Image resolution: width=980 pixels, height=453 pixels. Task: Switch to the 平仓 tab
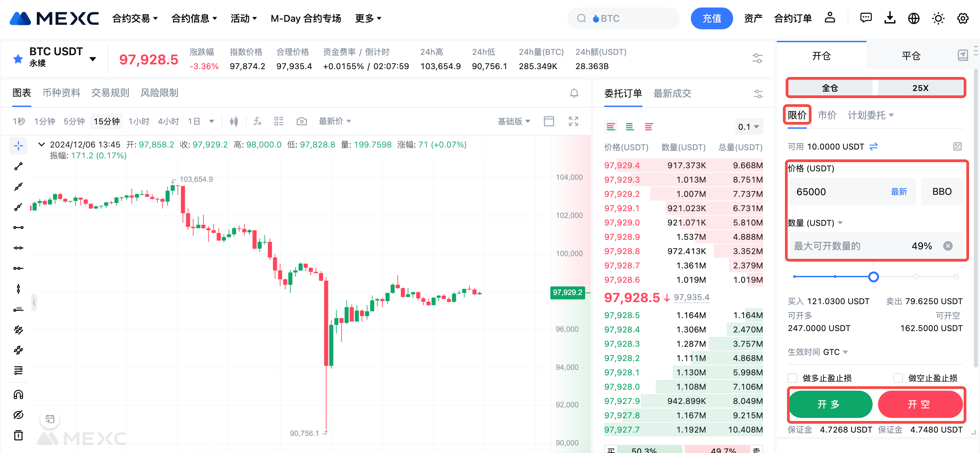[x=910, y=56]
